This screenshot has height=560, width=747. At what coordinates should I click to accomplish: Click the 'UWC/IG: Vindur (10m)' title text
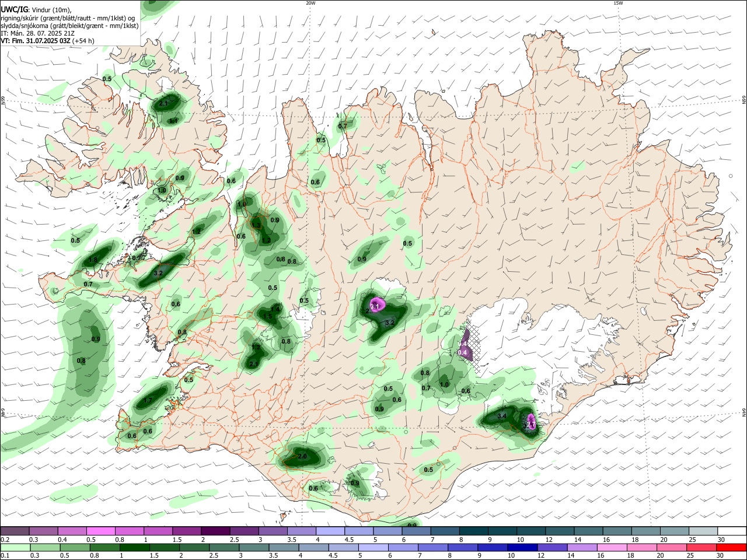click(x=37, y=9)
